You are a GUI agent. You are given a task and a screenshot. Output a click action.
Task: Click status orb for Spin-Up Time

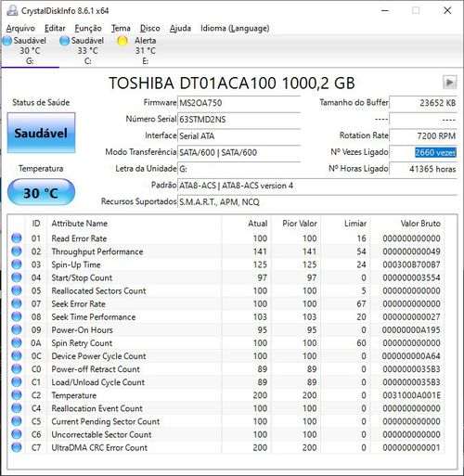[x=17, y=264]
